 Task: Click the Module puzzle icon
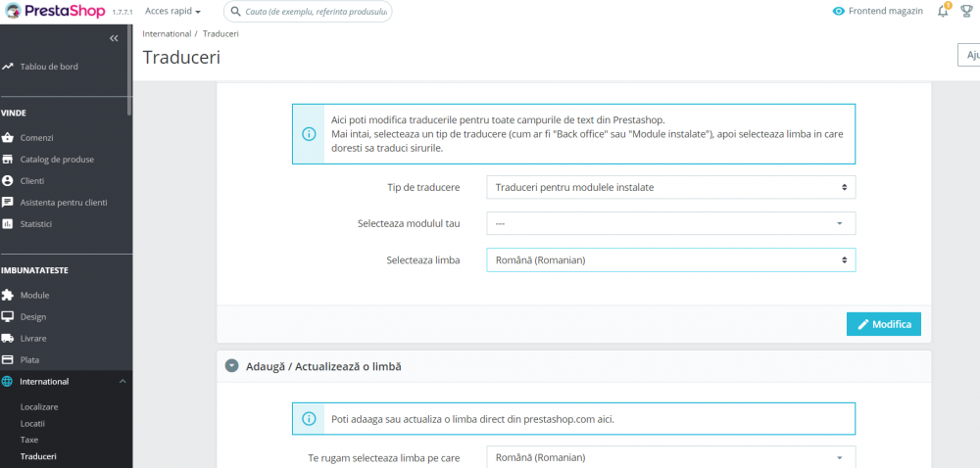[x=8, y=295]
